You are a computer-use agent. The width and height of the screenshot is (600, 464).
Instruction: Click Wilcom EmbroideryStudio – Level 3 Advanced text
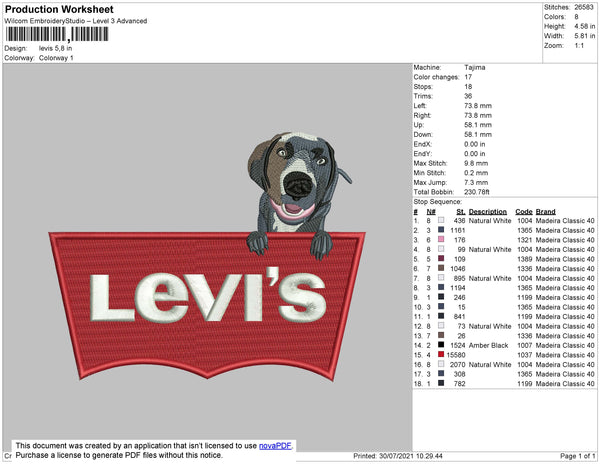click(76, 21)
